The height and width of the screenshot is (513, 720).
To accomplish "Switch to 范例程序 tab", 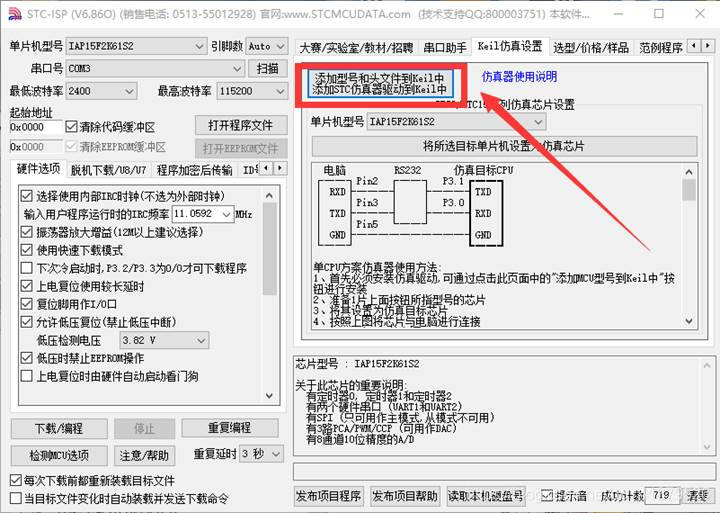I will pyautogui.click(x=660, y=48).
